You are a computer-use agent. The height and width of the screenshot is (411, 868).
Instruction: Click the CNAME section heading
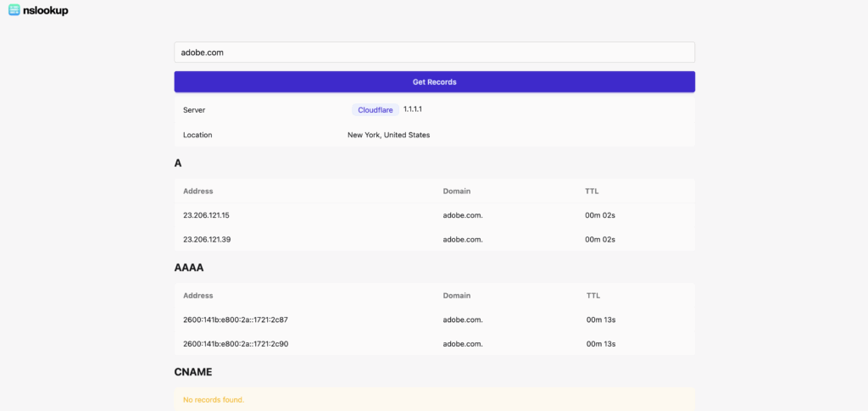pos(193,372)
